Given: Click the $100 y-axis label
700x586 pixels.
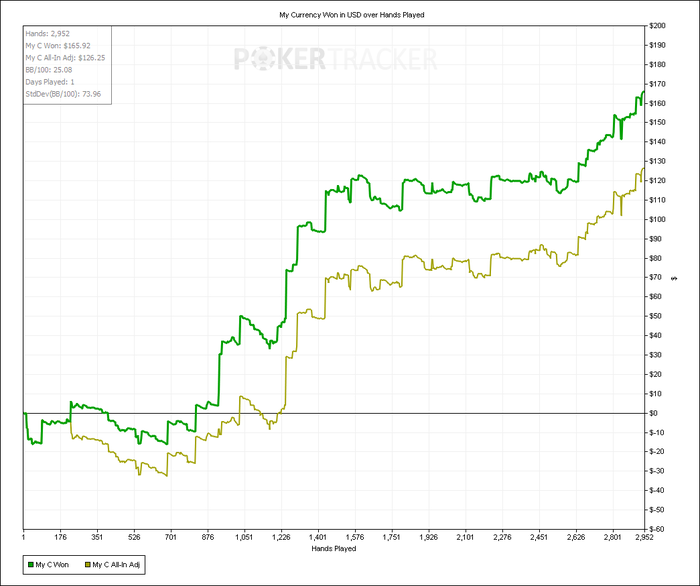Looking at the screenshot, I should (x=657, y=219).
